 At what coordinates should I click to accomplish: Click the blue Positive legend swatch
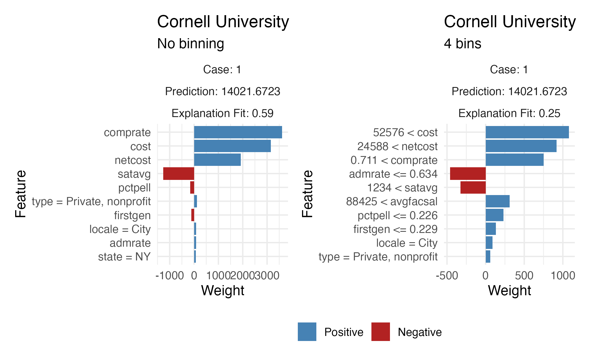[307, 332]
